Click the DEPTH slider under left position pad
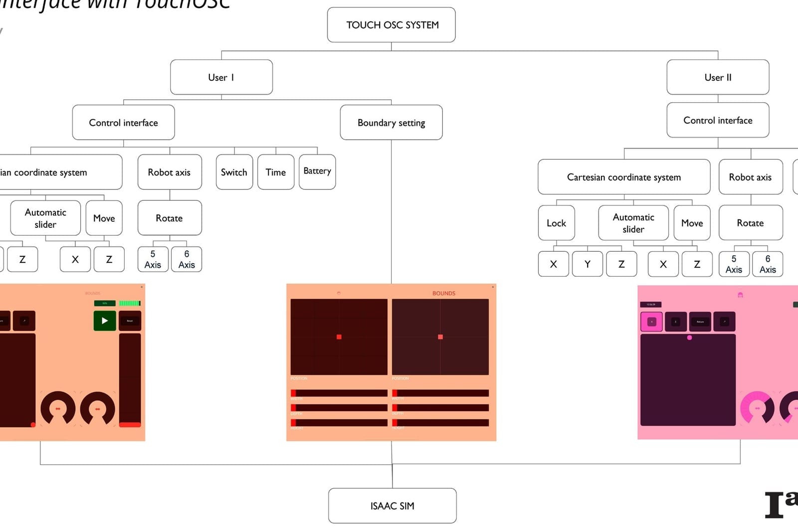Screen dimensions: 798x532 pos(339,408)
